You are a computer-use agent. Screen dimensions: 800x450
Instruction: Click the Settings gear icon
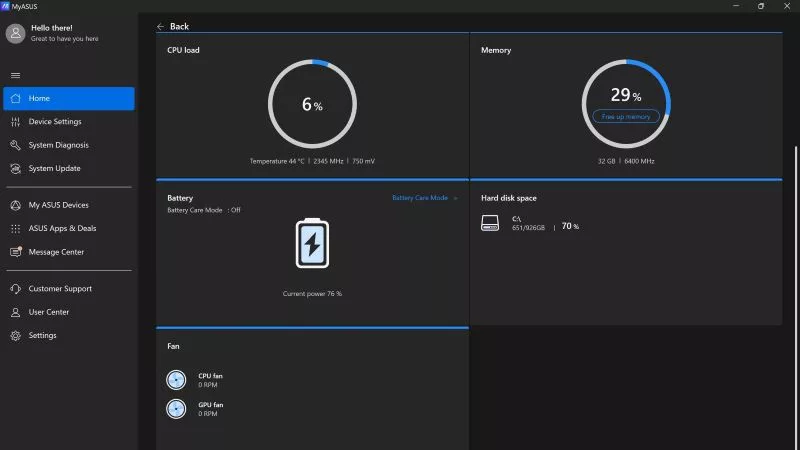16,336
